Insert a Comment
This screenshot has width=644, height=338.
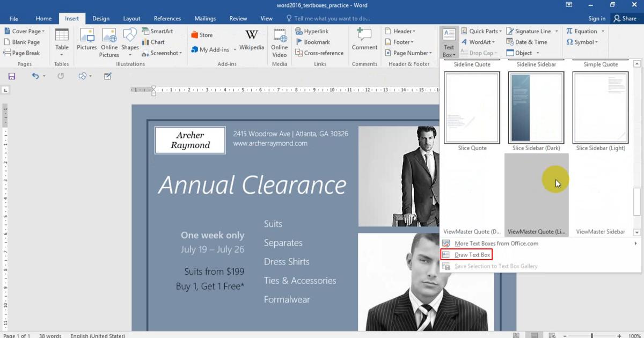click(364, 42)
